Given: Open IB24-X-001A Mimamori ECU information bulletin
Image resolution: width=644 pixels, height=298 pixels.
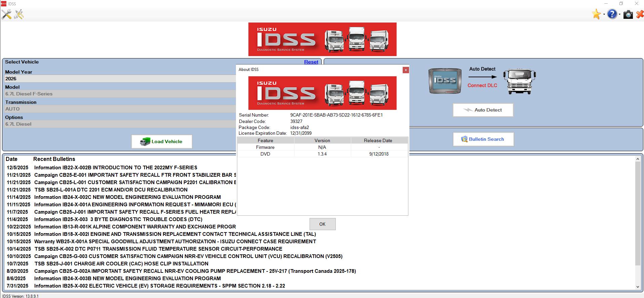Looking at the screenshot, I should (x=135, y=205).
